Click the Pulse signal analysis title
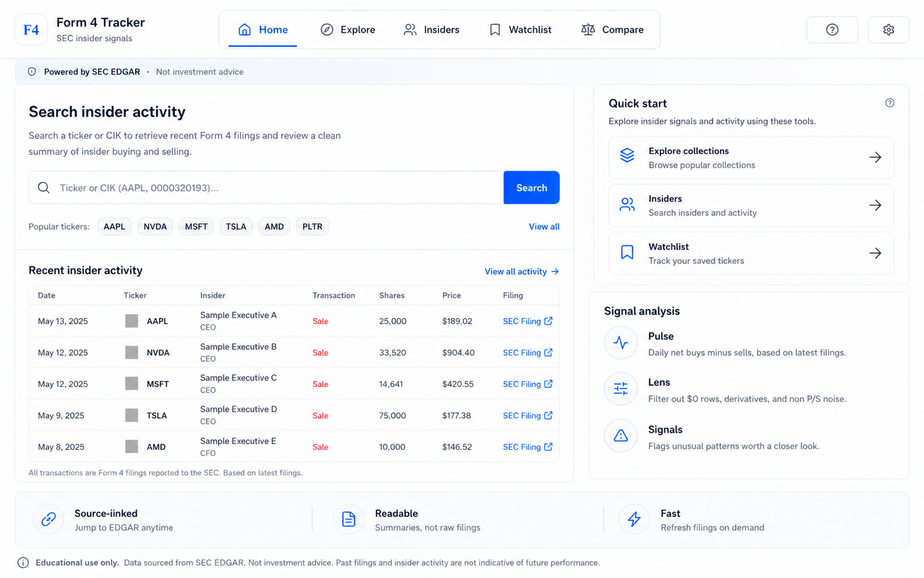 tap(661, 336)
